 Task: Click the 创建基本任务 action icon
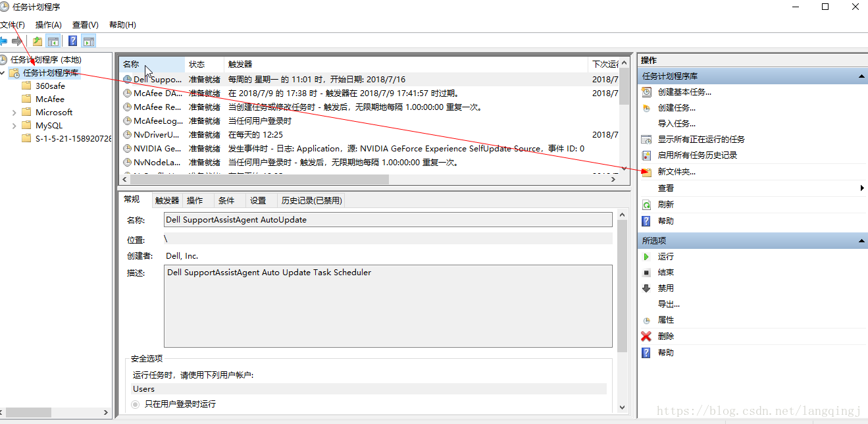646,92
